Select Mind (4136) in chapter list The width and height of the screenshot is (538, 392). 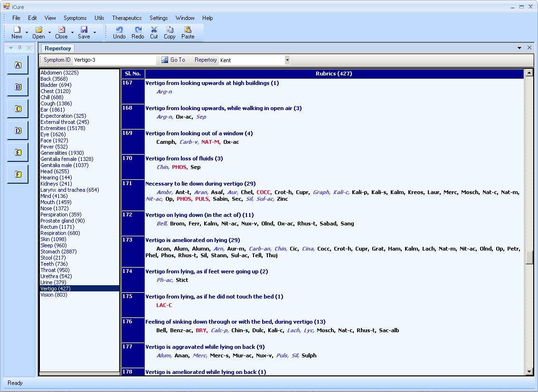54,196
